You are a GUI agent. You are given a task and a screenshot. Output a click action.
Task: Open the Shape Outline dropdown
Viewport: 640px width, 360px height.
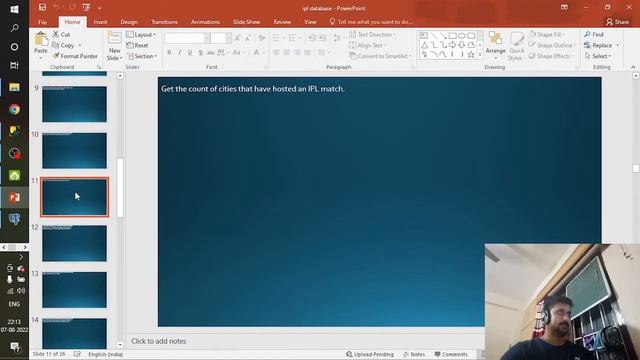[552, 45]
